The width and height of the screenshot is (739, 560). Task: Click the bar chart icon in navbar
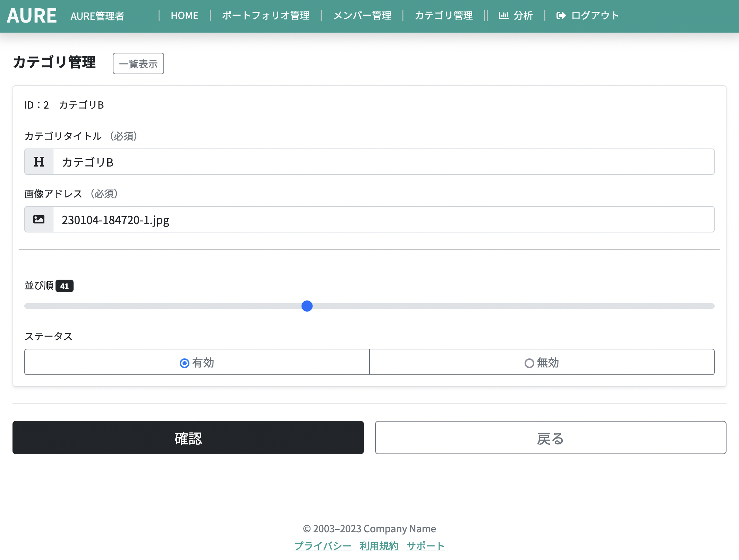[x=503, y=16]
